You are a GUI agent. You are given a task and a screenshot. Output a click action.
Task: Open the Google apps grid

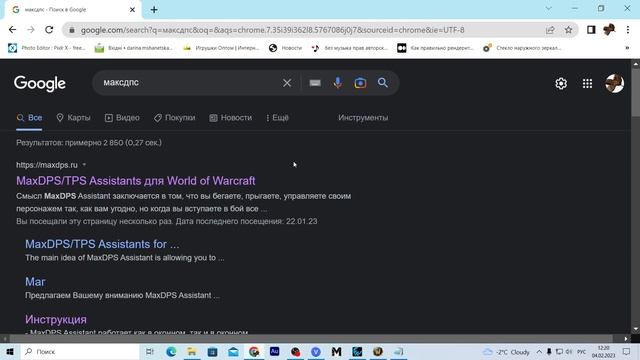pos(587,84)
